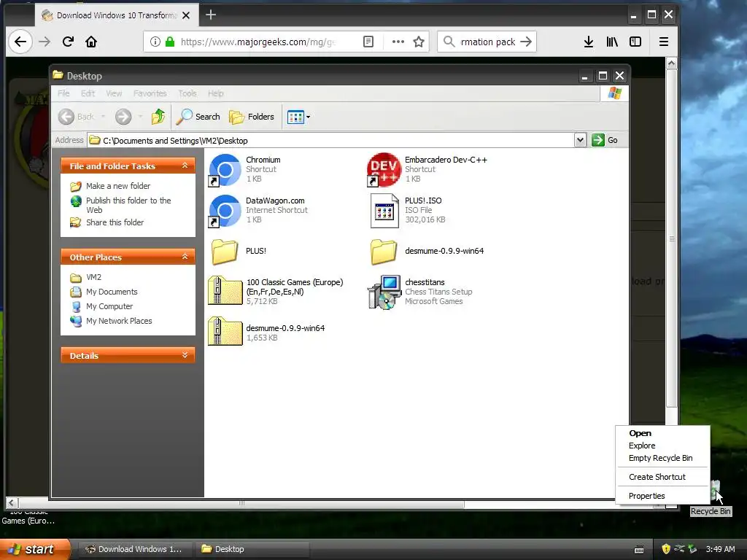
Task: Select desmume-0.9.9-win64 folder icon
Action: [384, 252]
